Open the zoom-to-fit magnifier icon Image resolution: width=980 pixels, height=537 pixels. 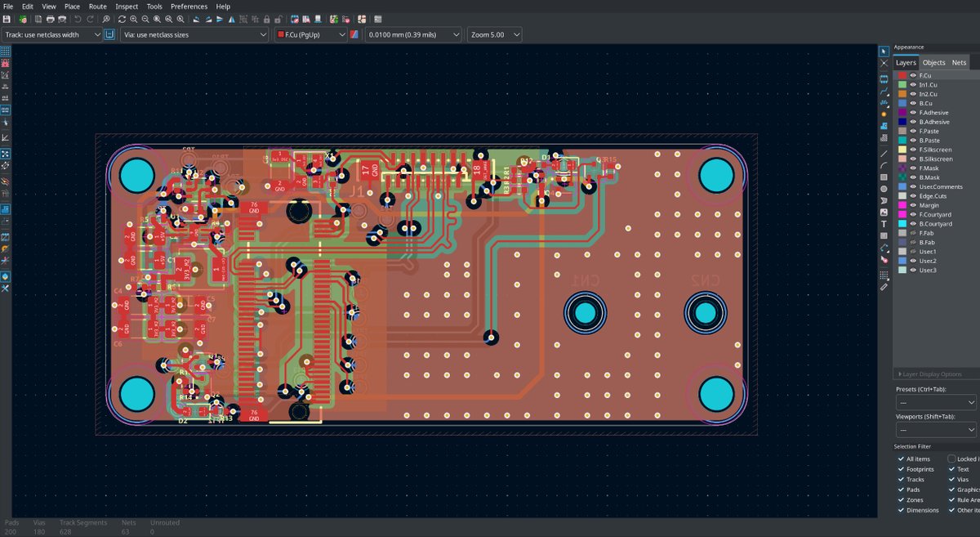[x=155, y=18]
